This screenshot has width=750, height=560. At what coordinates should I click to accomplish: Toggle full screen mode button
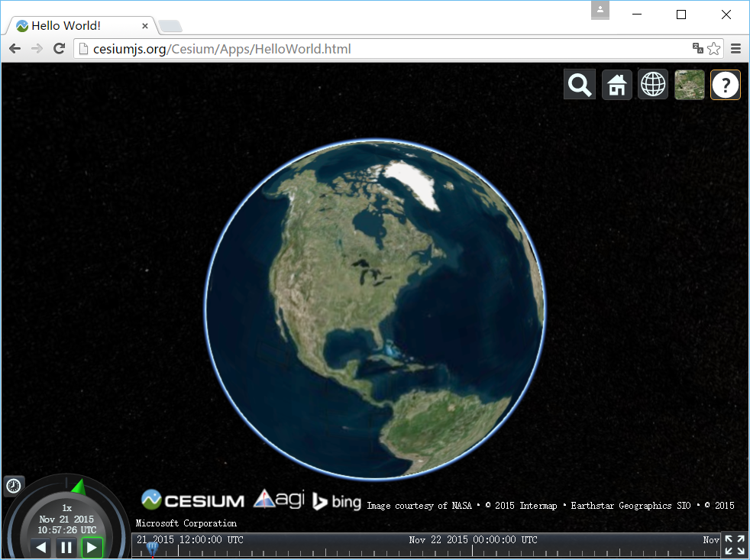(x=735, y=545)
